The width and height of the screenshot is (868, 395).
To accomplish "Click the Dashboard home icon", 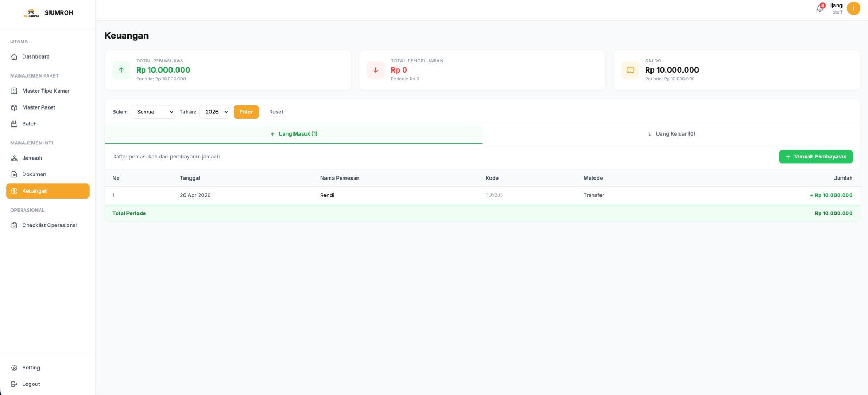I will [x=14, y=56].
